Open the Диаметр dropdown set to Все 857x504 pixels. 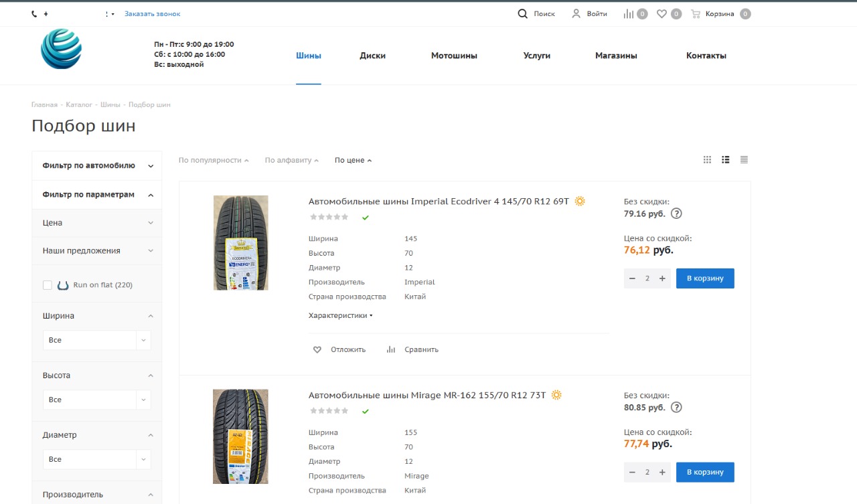(97, 459)
